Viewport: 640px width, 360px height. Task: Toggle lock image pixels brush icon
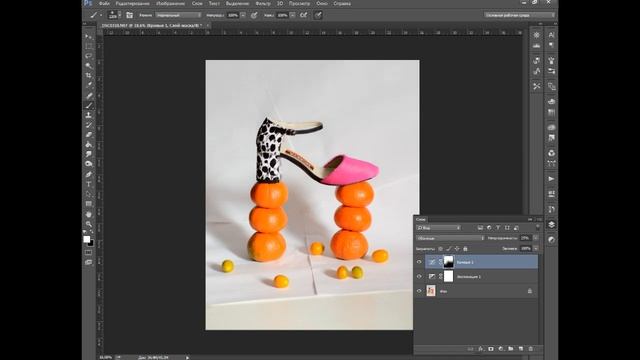point(449,249)
